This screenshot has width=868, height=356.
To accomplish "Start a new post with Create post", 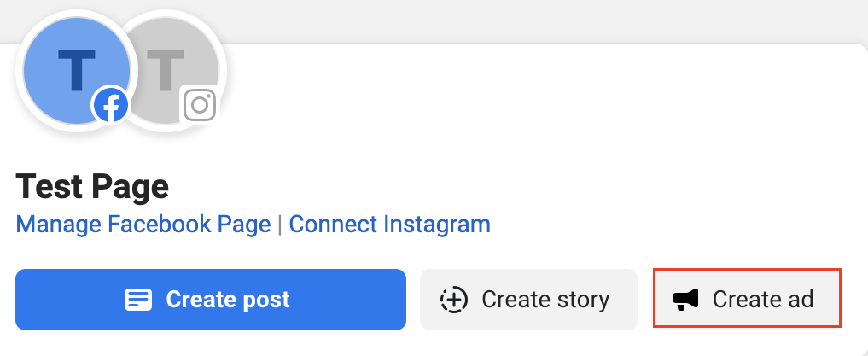I will tap(211, 300).
